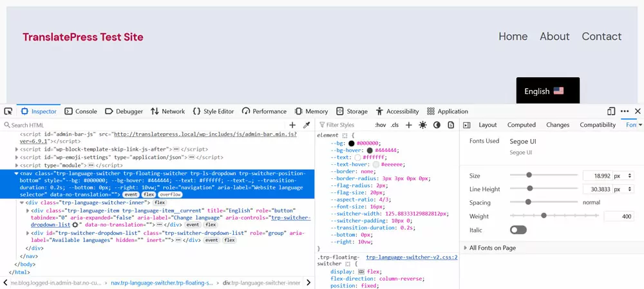The width and height of the screenshot is (644, 289).
Task: Add a new node with plus icon
Action: 292,126
